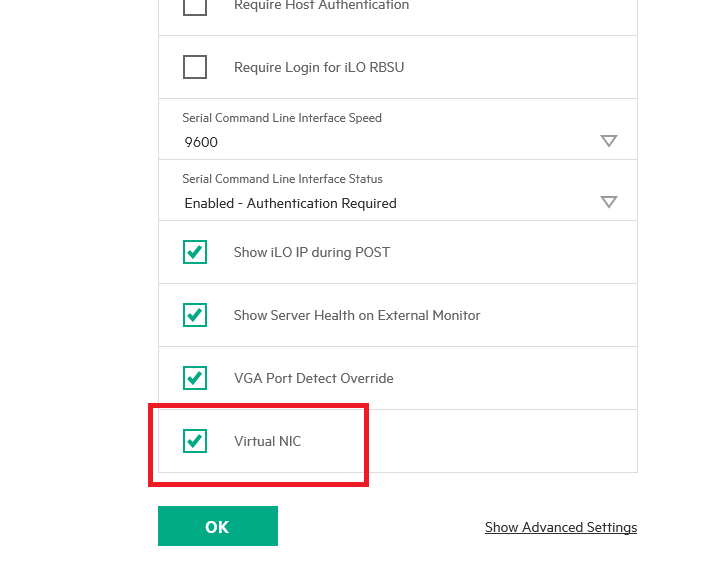Click the Serial Command Line Interface Status caption
The width and height of the screenshot is (701, 564).
point(282,179)
